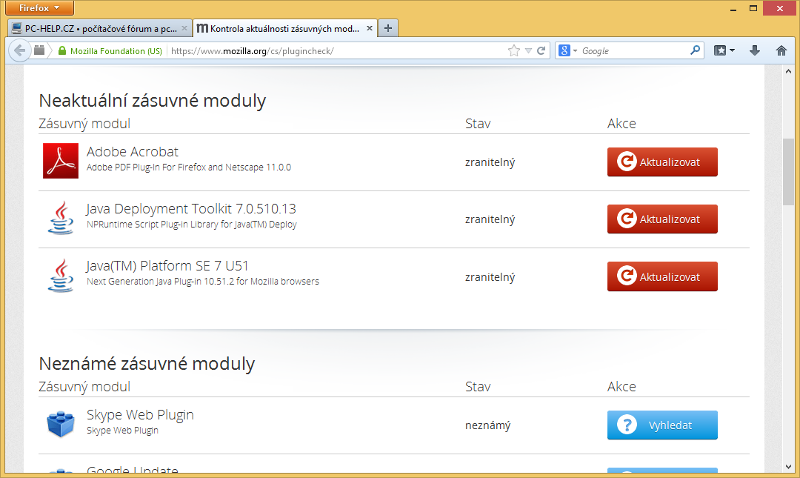The height and width of the screenshot is (478, 800).
Task: Open the address bar history dropdown arrow
Action: click(528, 50)
